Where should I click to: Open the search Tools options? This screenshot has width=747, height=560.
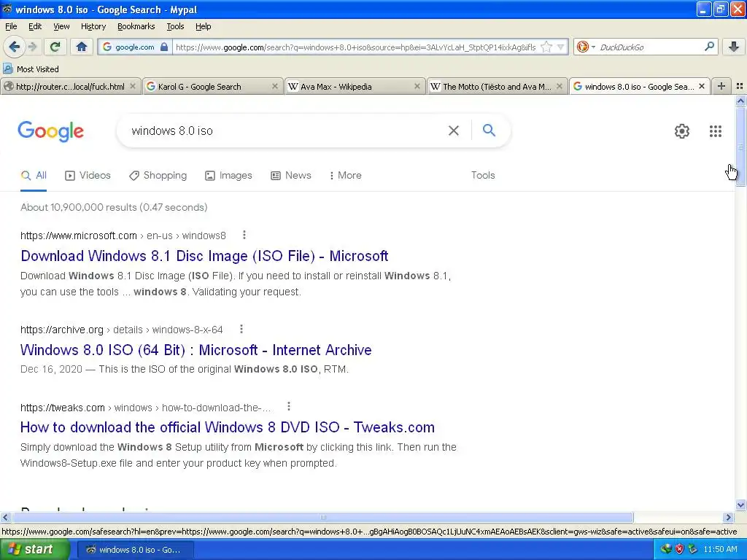pyautogui.click(x=483, y=175)
